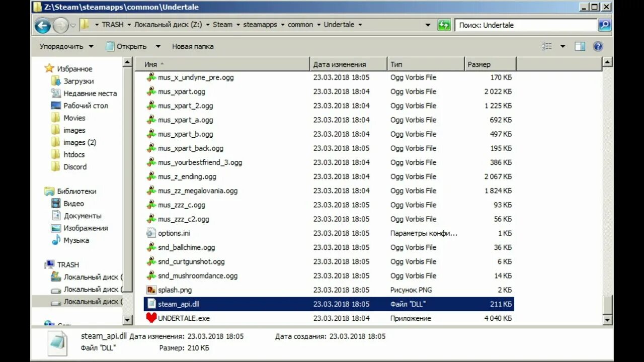Image resolution: width=644 pixels, height=362 pixels.
Task: Click the Музыка music note icon
Action: click(56, 240)
